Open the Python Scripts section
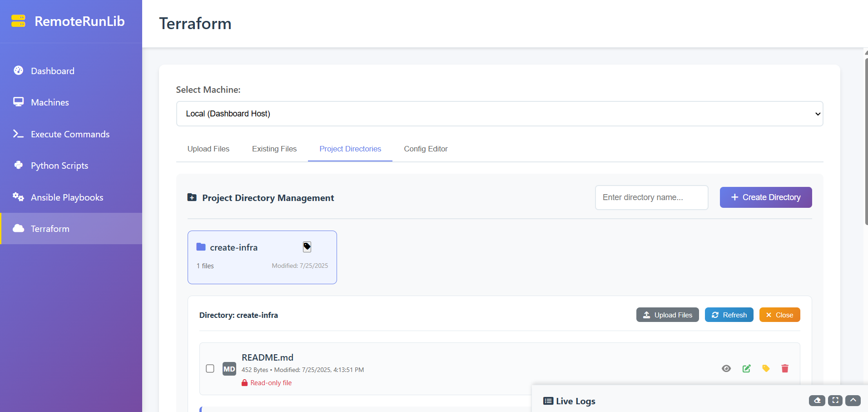Viewport: 868px width, 412px height. point(71,166)
